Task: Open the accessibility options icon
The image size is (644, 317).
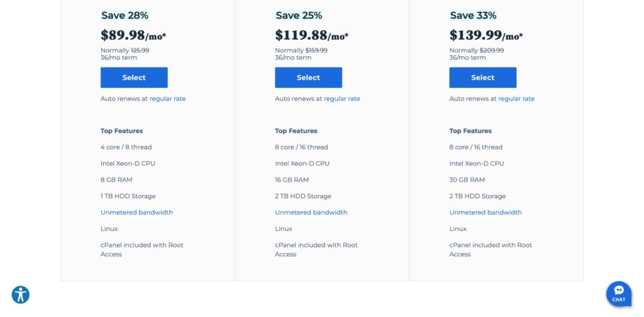Action: pos(21,294)
